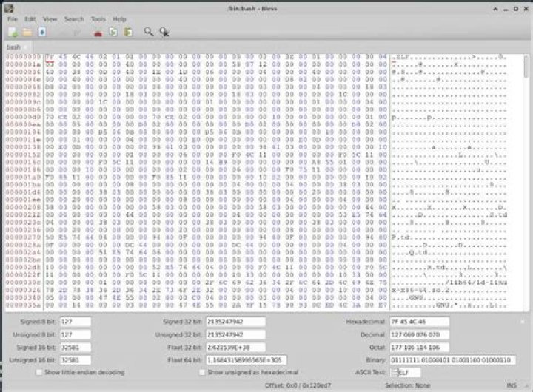Click the Signed 32 bit value field
The height and width of the screenshot is (392, 533).
235,322
